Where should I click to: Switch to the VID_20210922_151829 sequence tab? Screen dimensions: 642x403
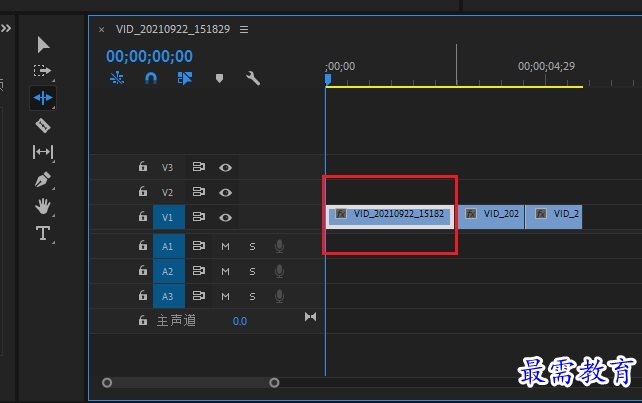pyautogui.click(x=173, y=29)
